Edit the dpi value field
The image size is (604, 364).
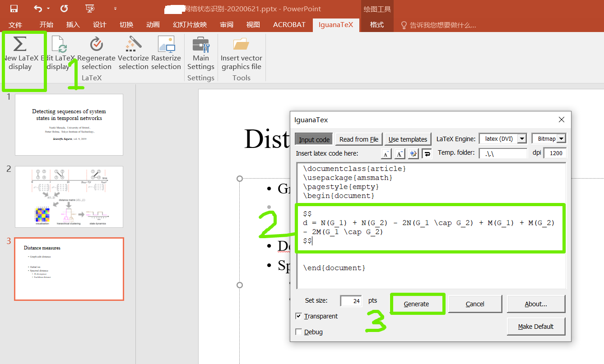(x=555, y=152)
